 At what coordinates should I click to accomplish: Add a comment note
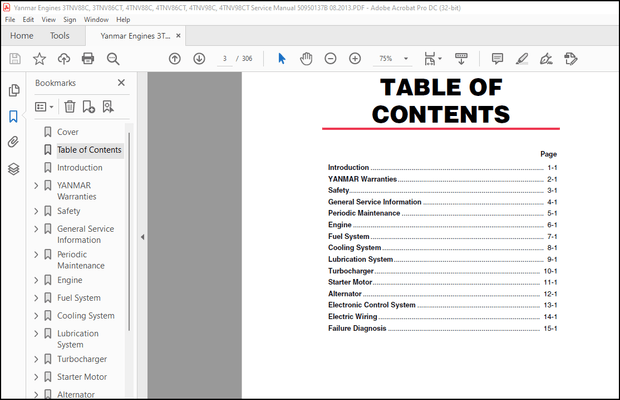click(497, 59)
